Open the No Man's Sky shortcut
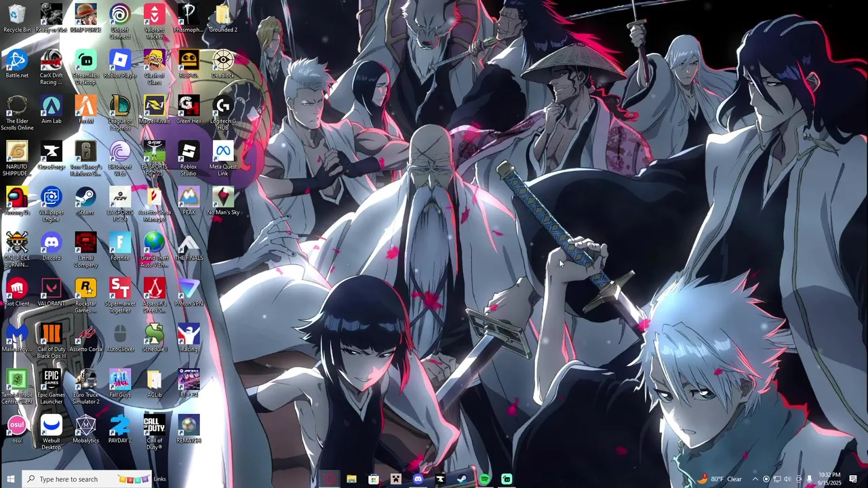 tap(223, 201)
